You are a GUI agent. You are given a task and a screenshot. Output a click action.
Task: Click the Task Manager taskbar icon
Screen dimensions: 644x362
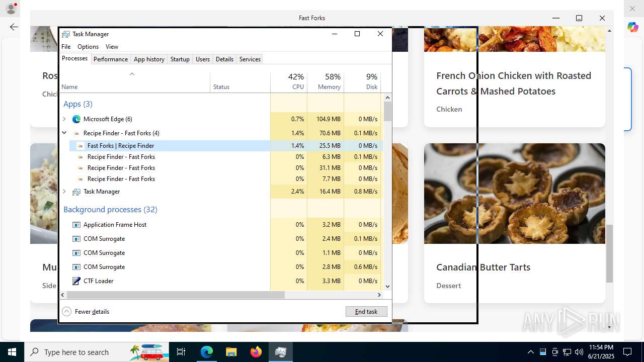coord(281,352)
